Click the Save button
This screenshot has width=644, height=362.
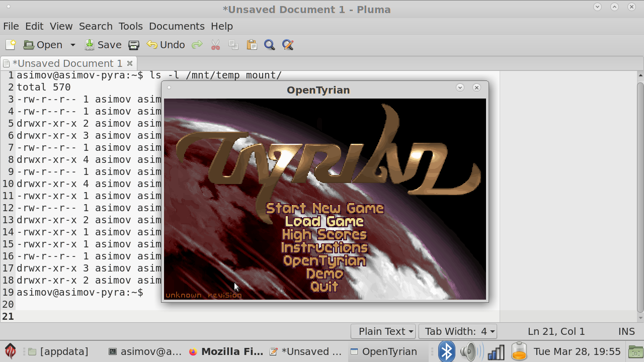point(103,45)
